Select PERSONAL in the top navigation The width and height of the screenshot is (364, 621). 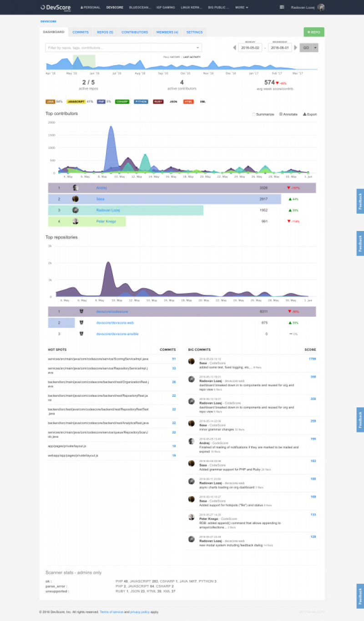[x=91, y=7]
